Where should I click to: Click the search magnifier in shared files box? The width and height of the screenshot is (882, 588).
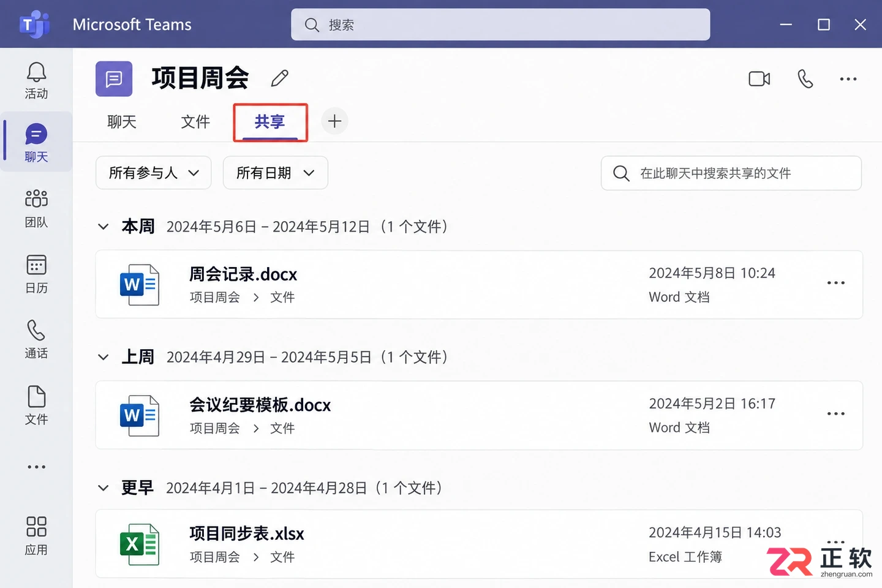(621, 173)
